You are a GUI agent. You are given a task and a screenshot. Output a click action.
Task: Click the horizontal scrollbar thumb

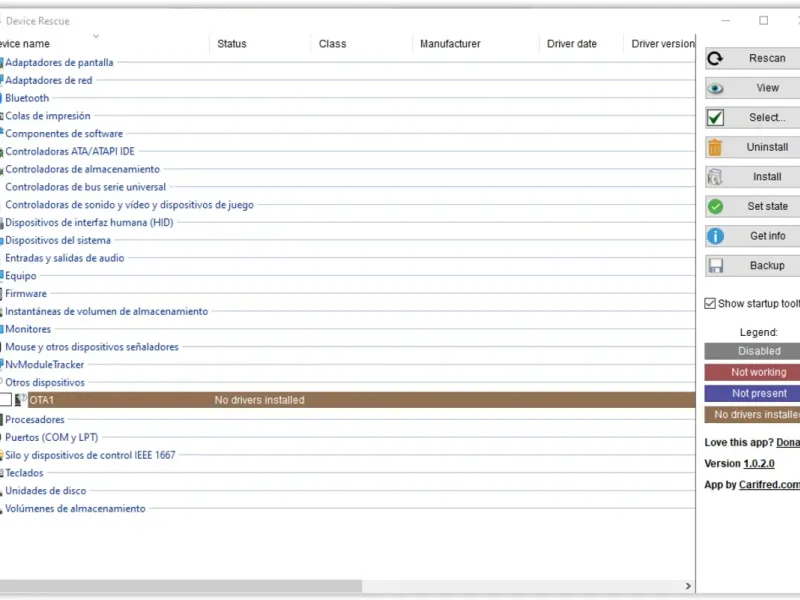pos(181,586)
